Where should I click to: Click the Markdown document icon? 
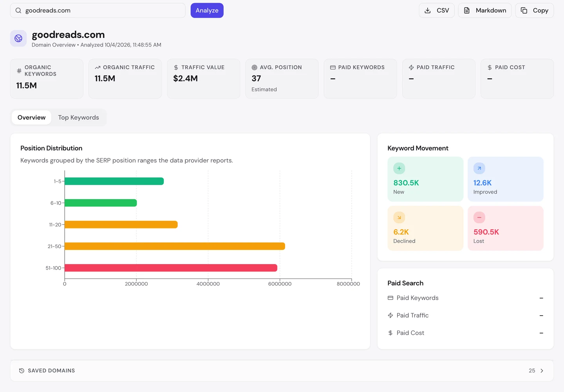tap(467, 11)
